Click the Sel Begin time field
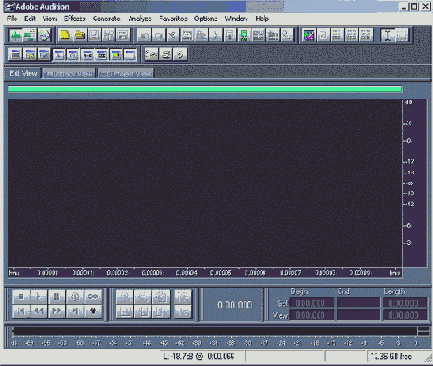The width and height of the screenshot is (433, 366). coord(312,303)
